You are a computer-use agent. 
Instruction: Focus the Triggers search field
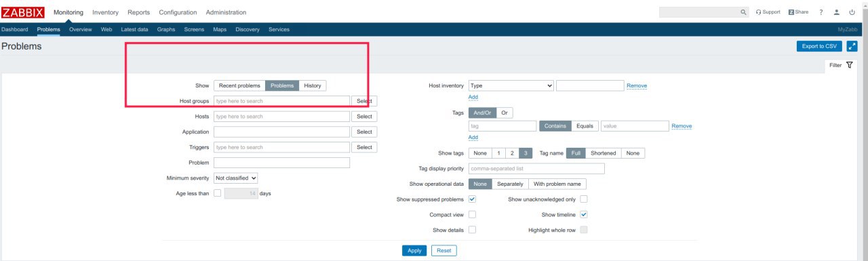pos(281,147)
